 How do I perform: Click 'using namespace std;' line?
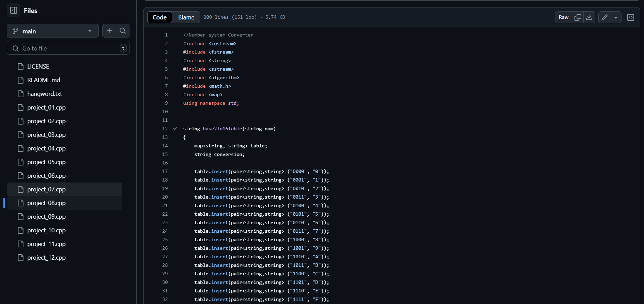(211, 103)
